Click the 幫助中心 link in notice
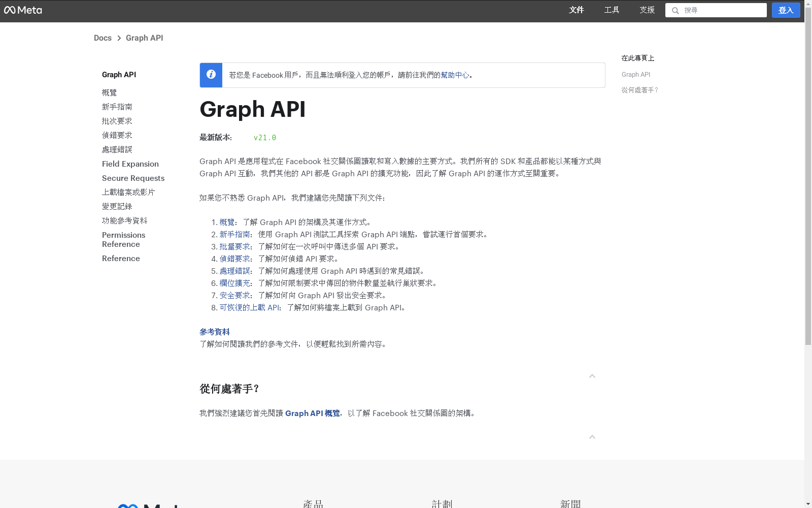 (455, 75)
